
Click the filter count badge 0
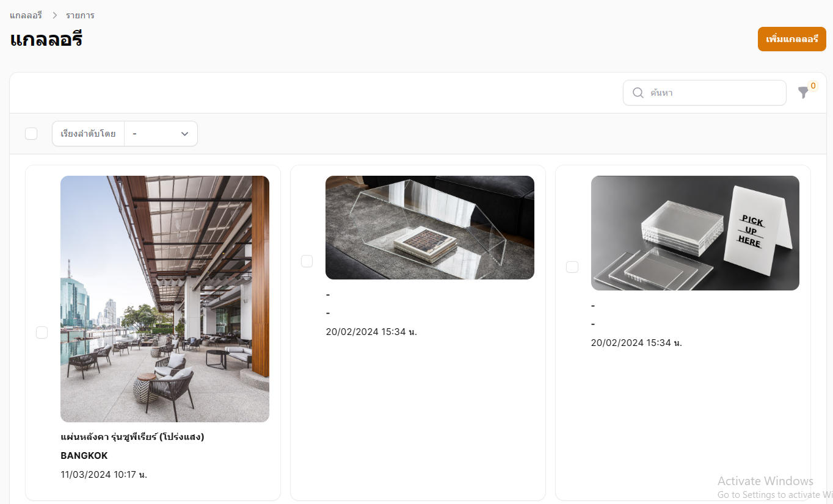point(813,86)
